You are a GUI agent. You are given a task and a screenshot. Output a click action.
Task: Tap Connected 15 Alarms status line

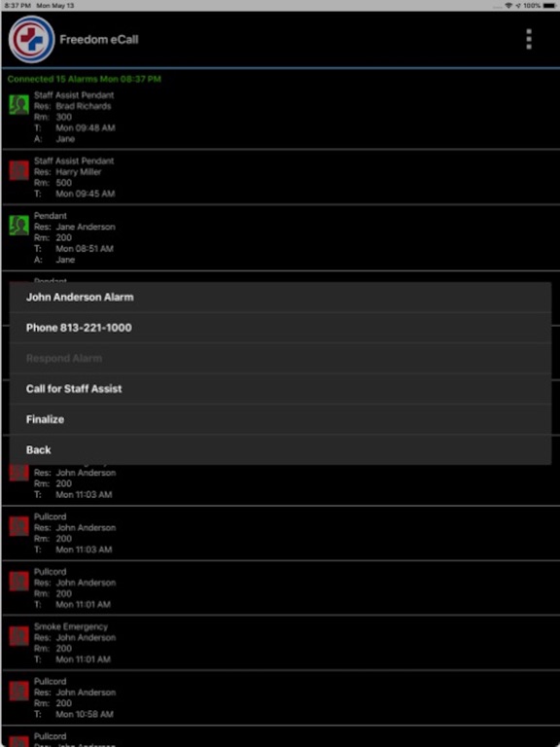[85, 79]
